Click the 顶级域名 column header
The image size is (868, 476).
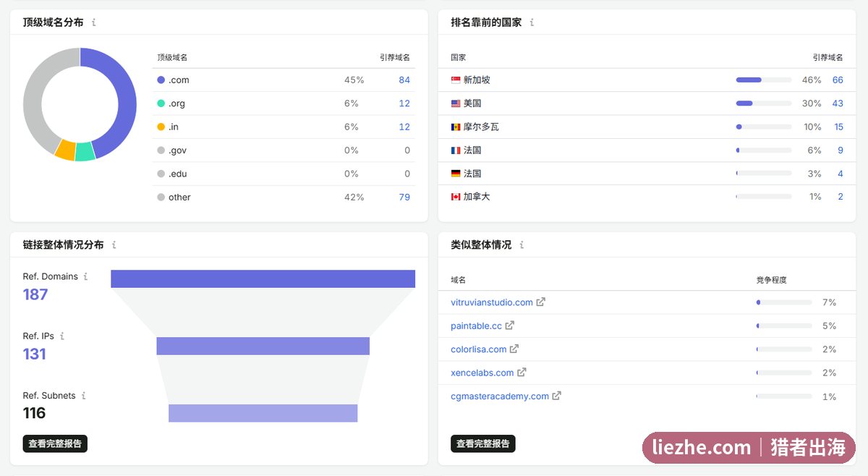pos(172,57)
